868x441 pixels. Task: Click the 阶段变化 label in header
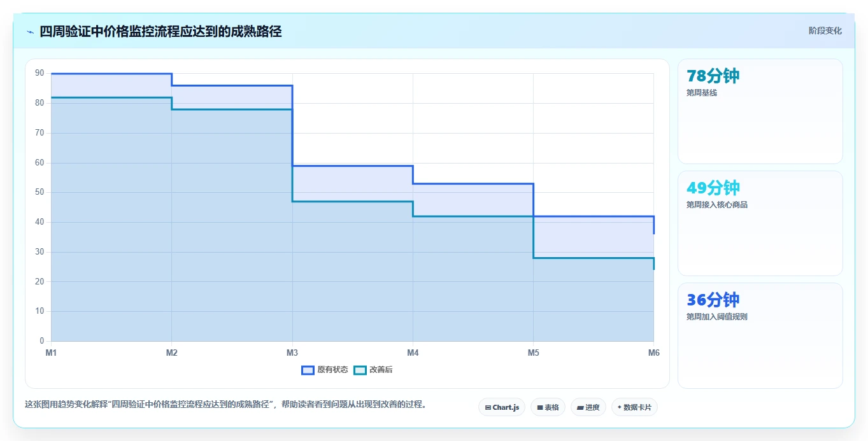point(825,31)
